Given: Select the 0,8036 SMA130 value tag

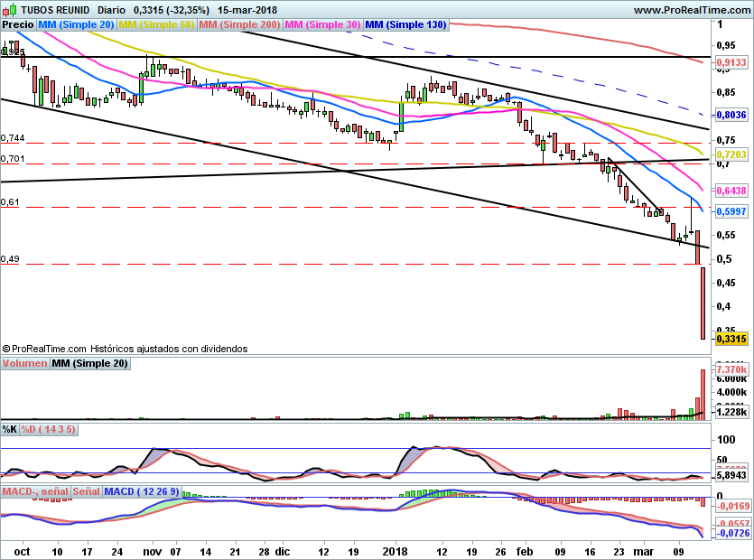Looking at the screenshot, I should pos(731,115).
